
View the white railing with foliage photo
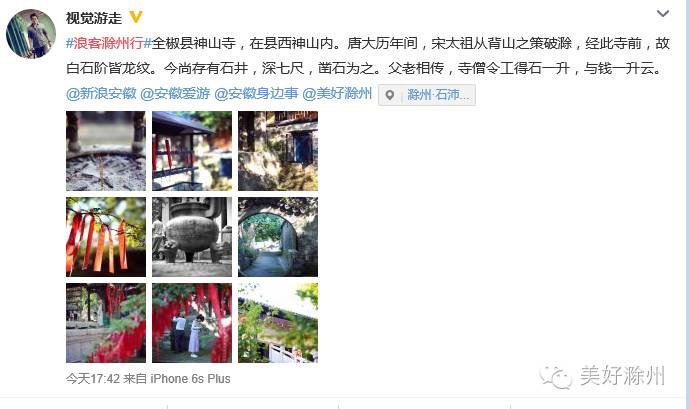tap(278, 323)
